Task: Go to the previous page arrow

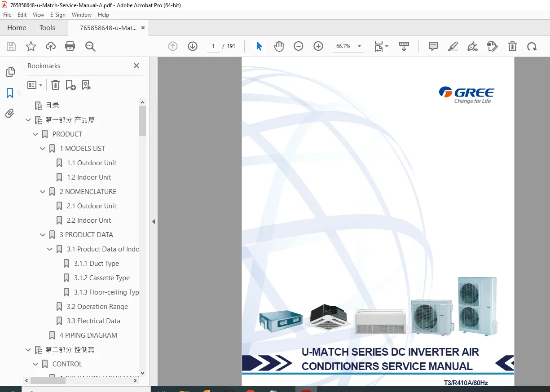Action: 173,46
